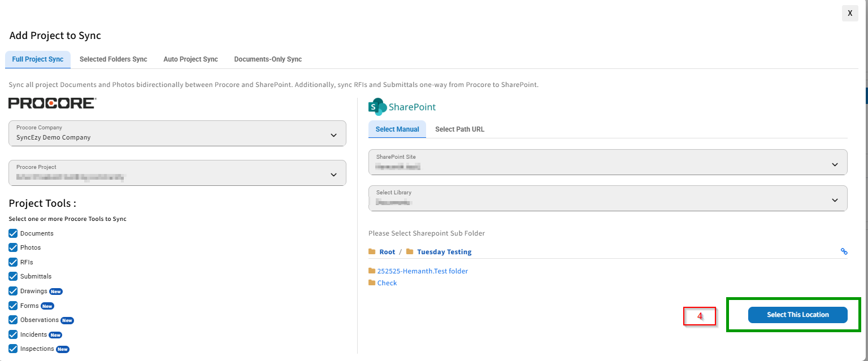Viewport: 868px width, 361px height.
Task: Toggle the Submittals checkbox
Action: 13,276
